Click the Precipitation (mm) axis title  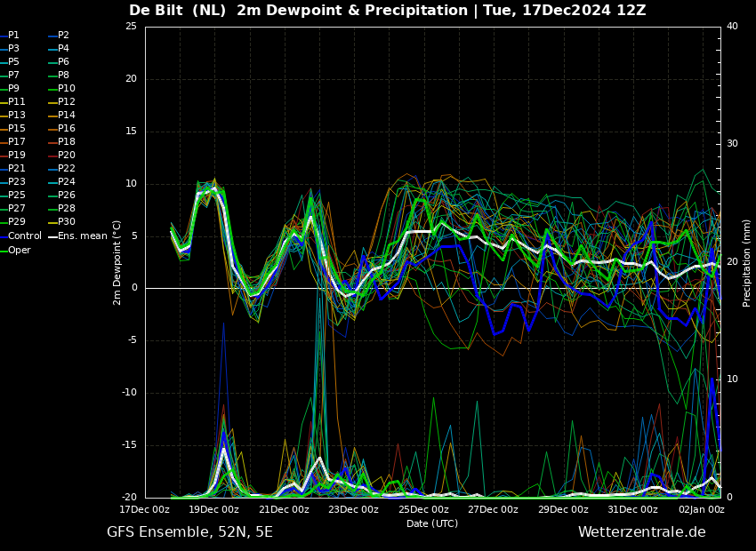746,262
